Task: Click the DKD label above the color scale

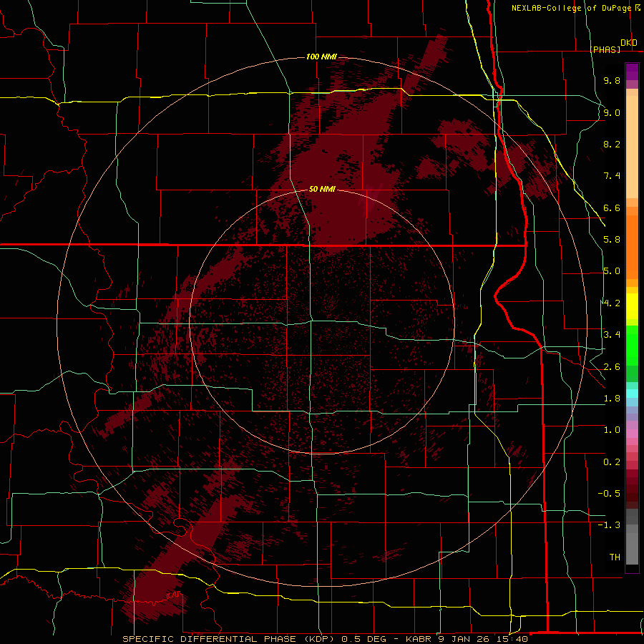Action: 629,43
